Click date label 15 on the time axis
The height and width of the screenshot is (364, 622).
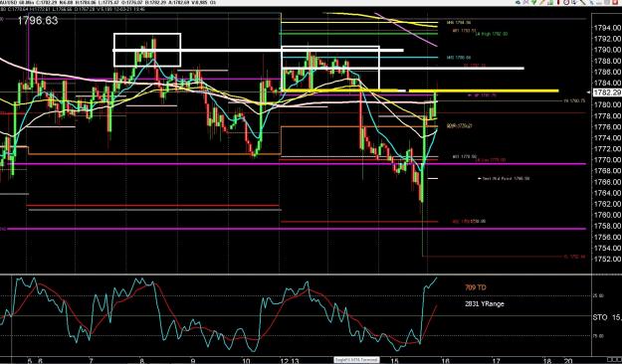tap(395, 360)
